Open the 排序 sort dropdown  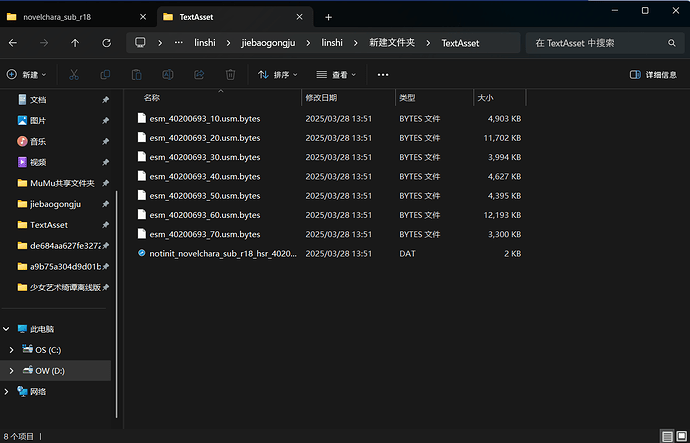coord(278,75)
